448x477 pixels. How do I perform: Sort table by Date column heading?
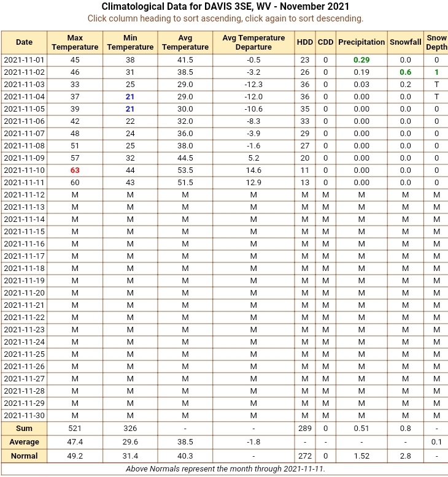pos(24,42)
